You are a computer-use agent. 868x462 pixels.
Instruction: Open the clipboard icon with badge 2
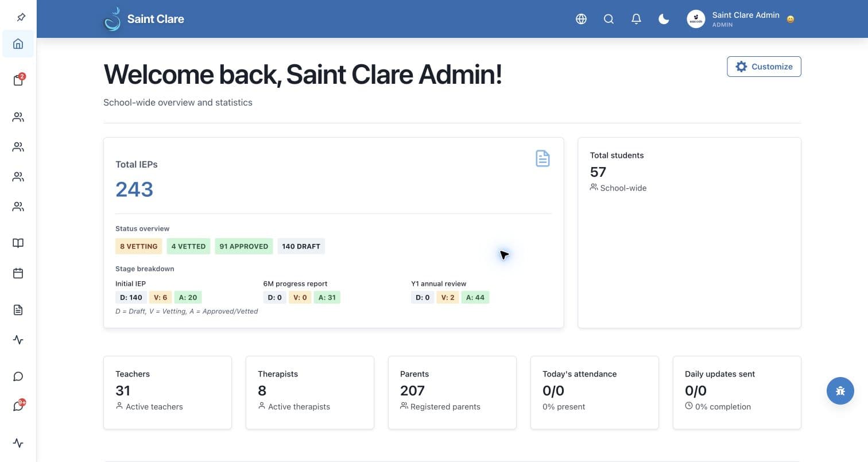[18, 80]
